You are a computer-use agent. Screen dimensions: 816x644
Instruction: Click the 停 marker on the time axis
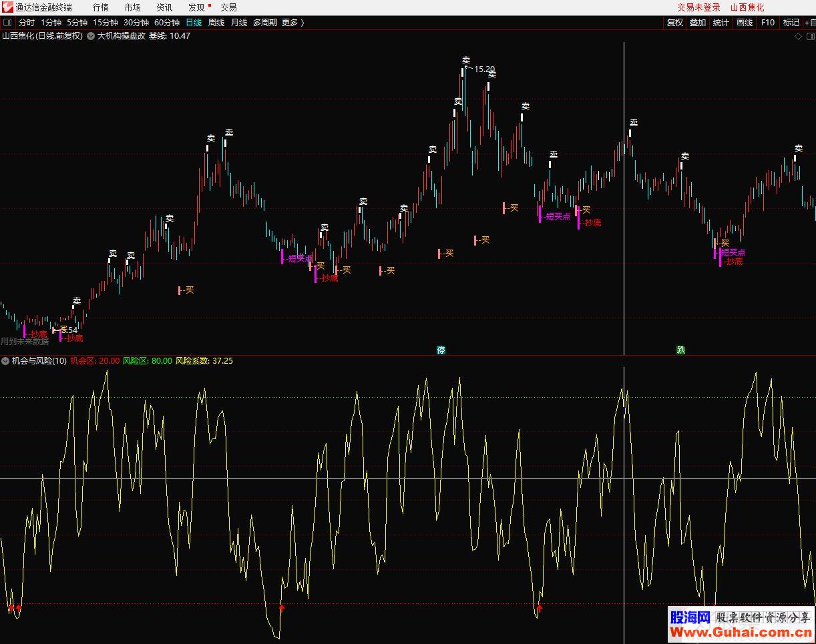[x=441, y=350]
